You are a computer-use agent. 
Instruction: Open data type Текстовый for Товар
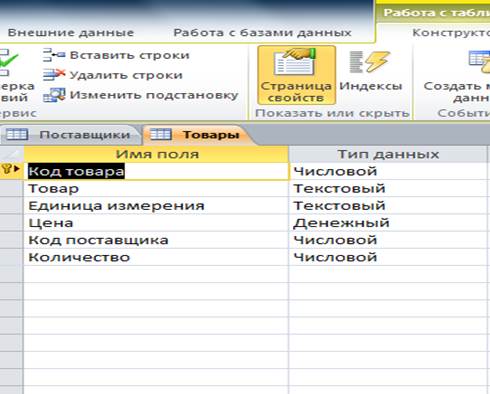(x=388, y=189)
